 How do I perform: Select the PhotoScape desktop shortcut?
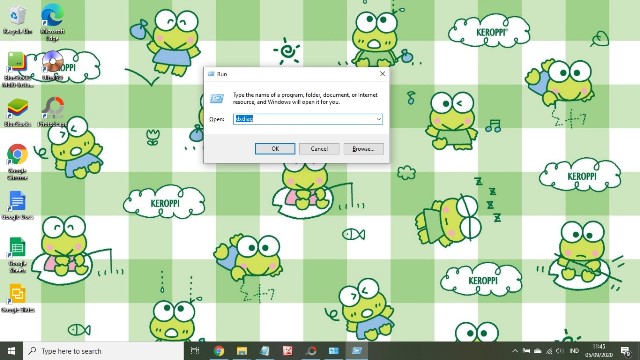click(52, 112)
